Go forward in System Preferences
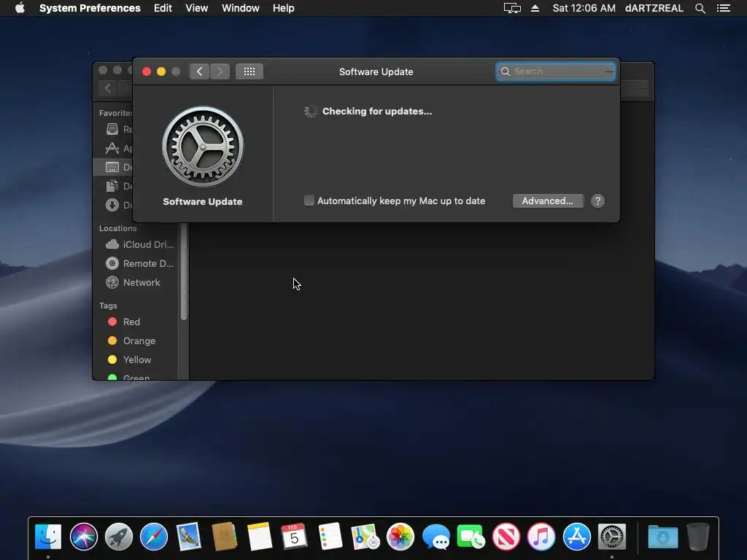 coord(220,71)
